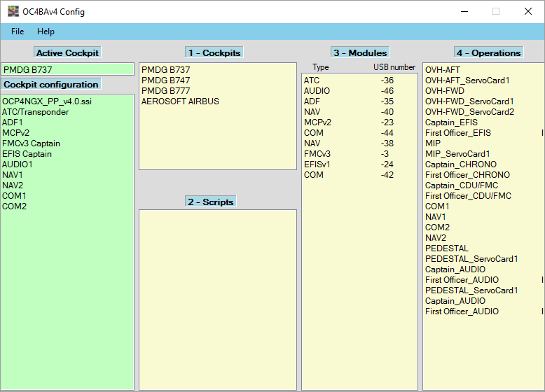
Task: Select EFIS Captain in configuration list
Action: coord(27,154)
